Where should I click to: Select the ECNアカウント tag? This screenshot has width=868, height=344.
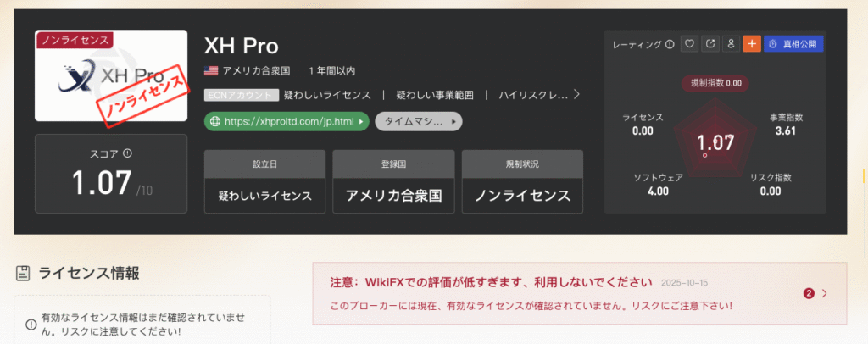241,95
